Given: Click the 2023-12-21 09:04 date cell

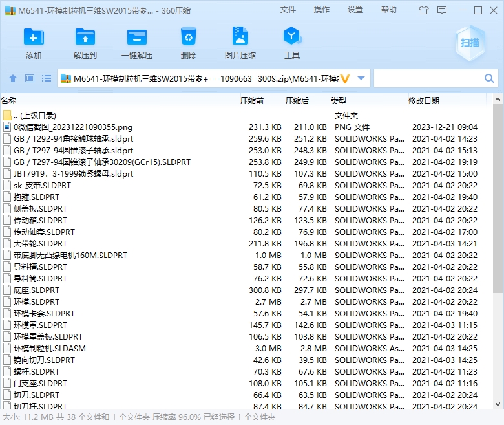Looking at the screenshot, I should point(445,127).
